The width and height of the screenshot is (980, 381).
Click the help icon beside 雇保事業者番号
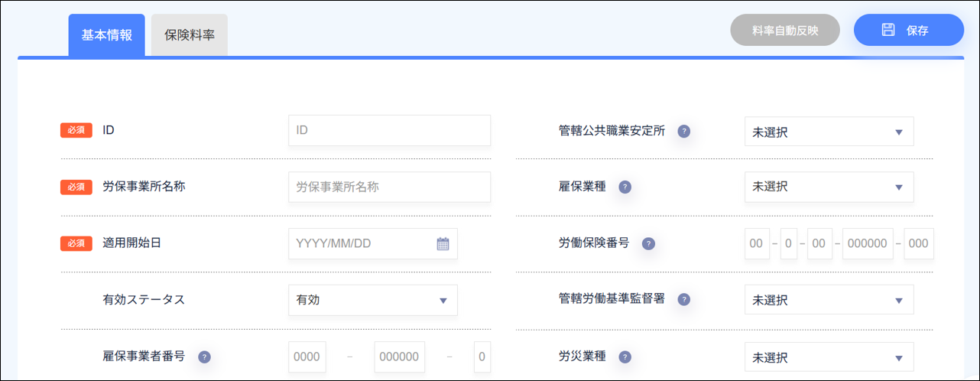(204, 357)
